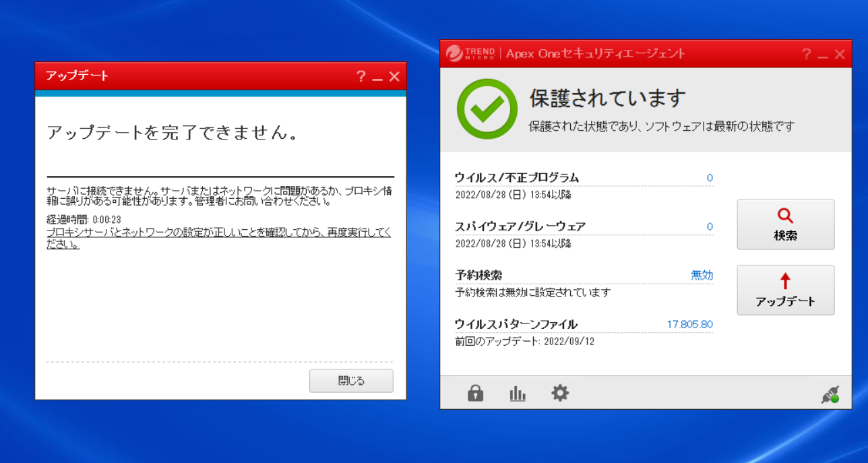868x463 pixels.
Task: Click the spyware/grayware count 0 link
Action: (708, 226)
